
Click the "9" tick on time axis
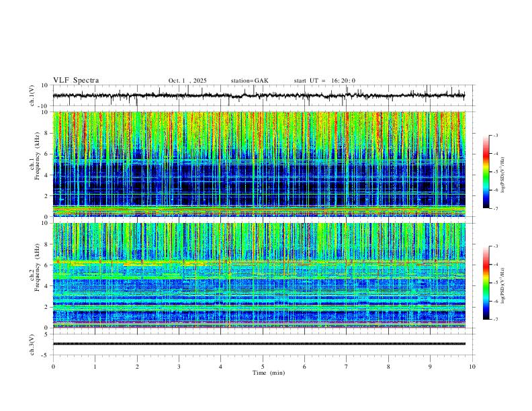(430, 367)
